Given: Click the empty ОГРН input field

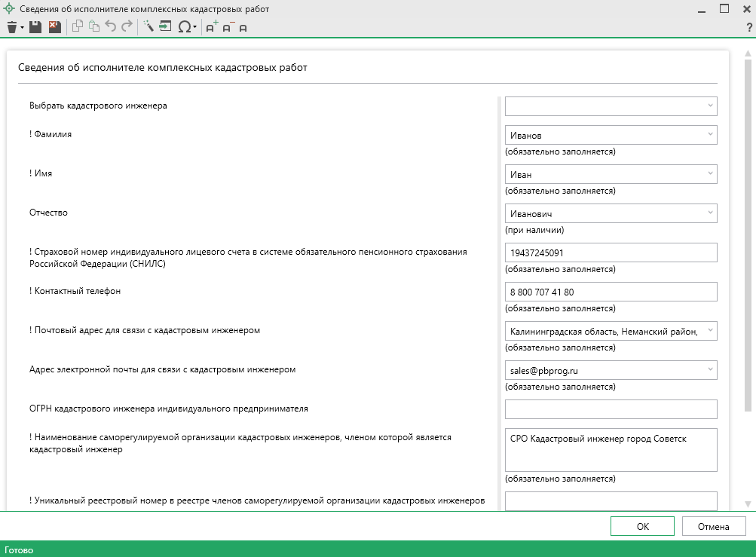Looking at the screenshot, I should [610, 409].
